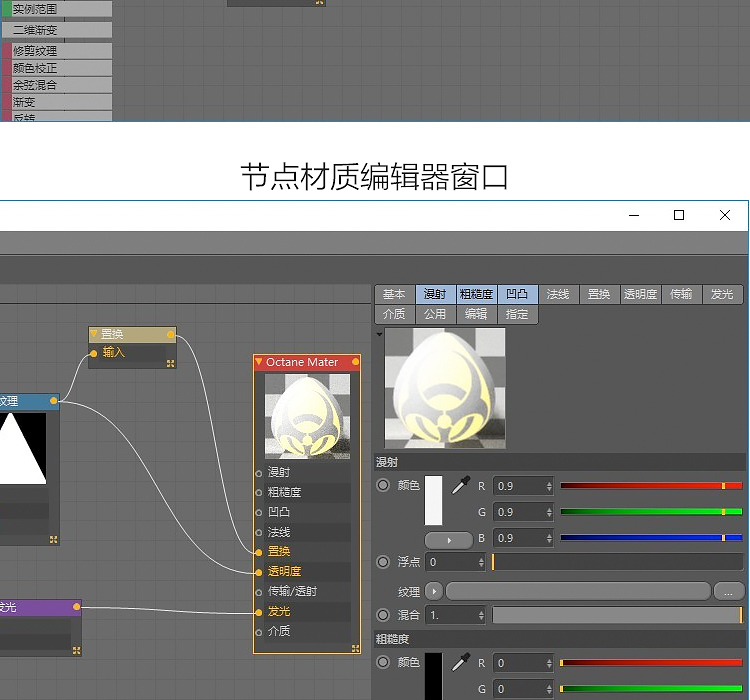Image resolution: width=750 pixels, height=700 pixels.
Task: Step the diffuse B value spinner
Action: pyautogui.click(x=549, y=539)
